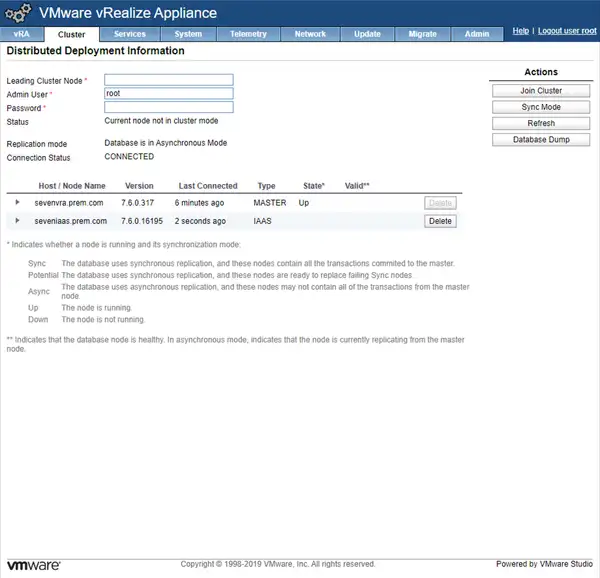This screenshot has height=578, width=600.
Task: Click disabled Delete button for sevenvra.prem.com
Action: point(440,203)
